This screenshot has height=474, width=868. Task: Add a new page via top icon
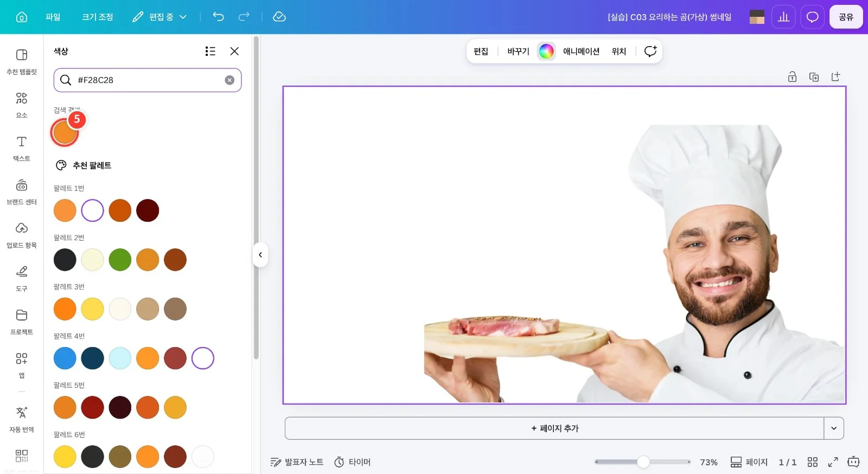(x=835, y=76)
